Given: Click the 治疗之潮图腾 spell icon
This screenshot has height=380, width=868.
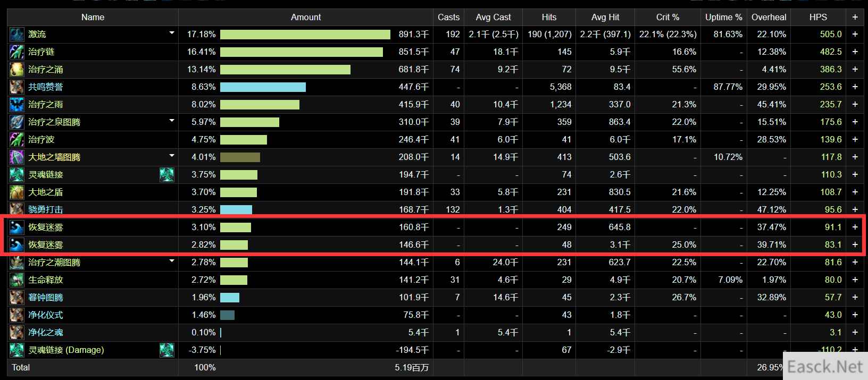Looking at the screenshot, I should [17, 263].
